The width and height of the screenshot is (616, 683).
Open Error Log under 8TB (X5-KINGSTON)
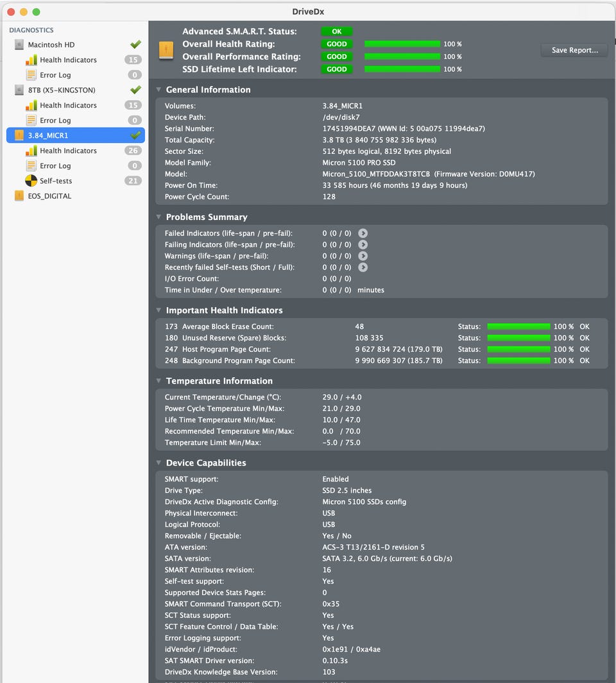(55, 120)
